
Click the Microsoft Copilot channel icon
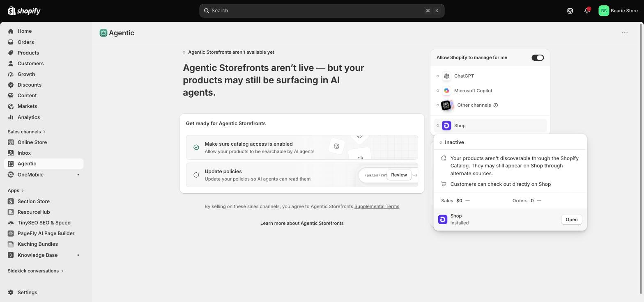[x=446, y=91]
